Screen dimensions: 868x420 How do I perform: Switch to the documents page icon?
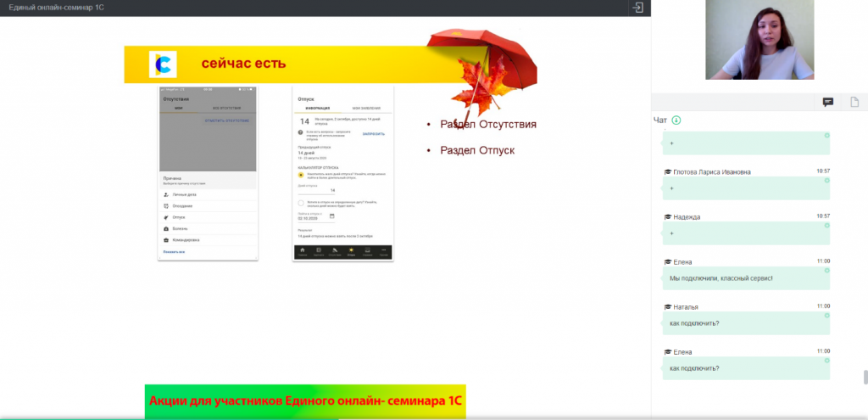[x=854, y=102]
